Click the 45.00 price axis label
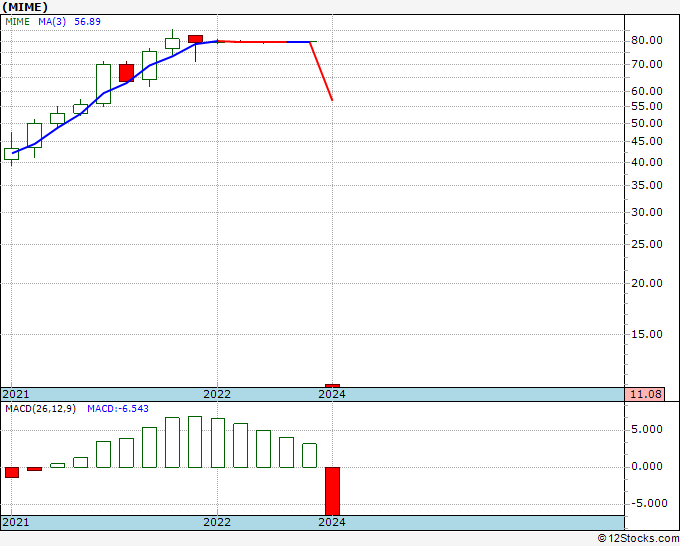680x546 pixels. [x=647, y=141]
